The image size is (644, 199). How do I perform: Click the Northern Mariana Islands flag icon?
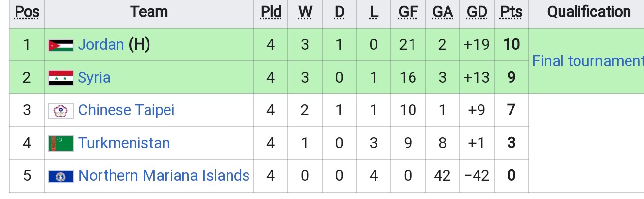(x=61, y=176)
